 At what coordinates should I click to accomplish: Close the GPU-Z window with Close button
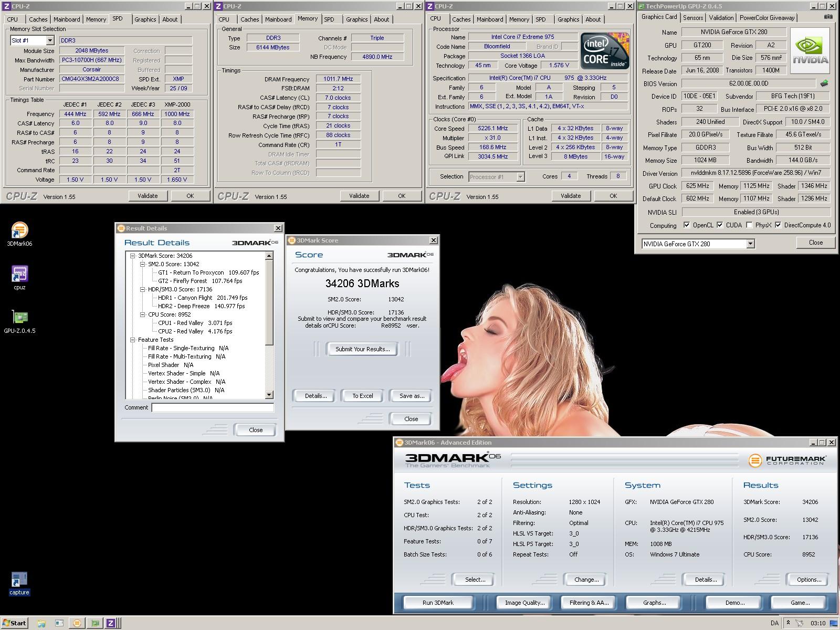[x=815, y=243]
